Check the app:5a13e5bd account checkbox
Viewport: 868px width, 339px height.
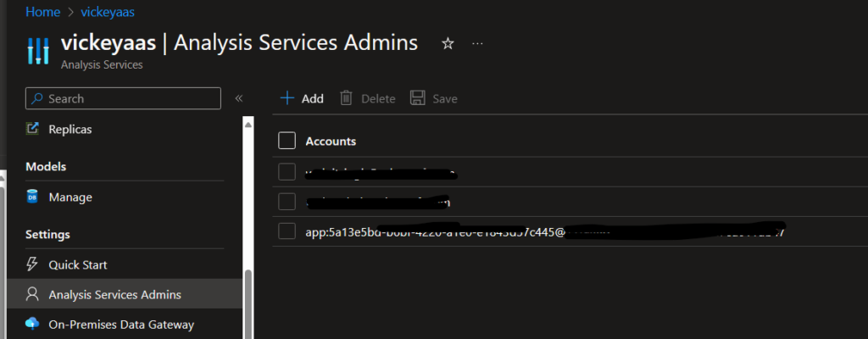pyautogui.click(x=287, y=231)
